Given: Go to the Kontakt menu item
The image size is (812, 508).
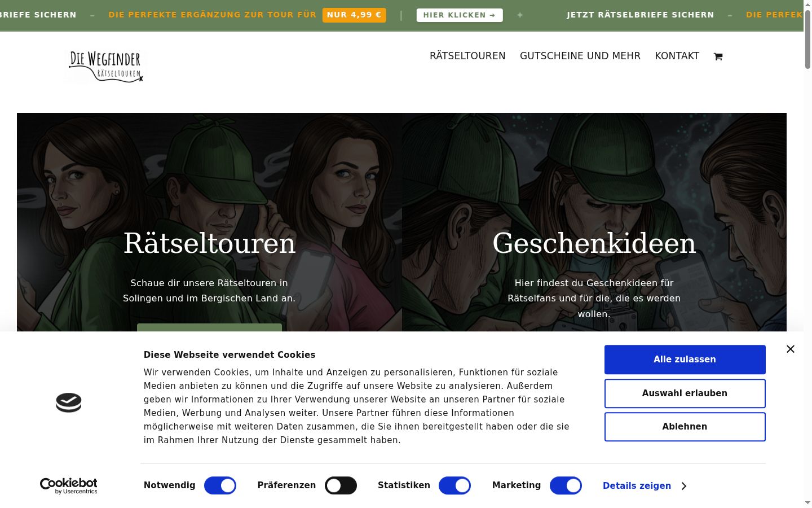Looking at the screenshot, I should click(x=677, y=56).
